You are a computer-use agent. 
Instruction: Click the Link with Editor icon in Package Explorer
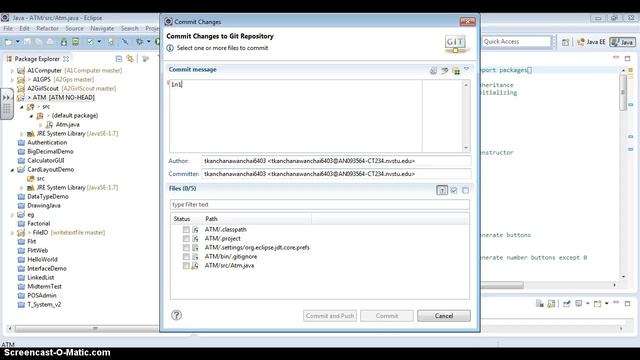point(130,59)
